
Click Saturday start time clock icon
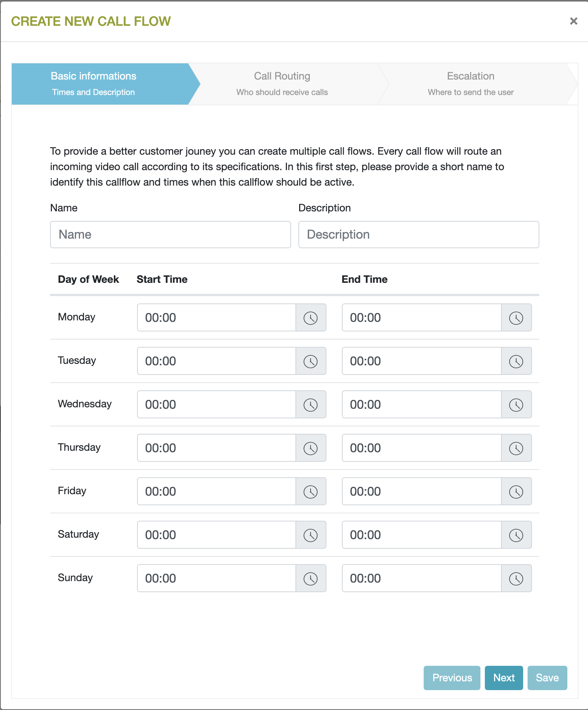(311, 535)
